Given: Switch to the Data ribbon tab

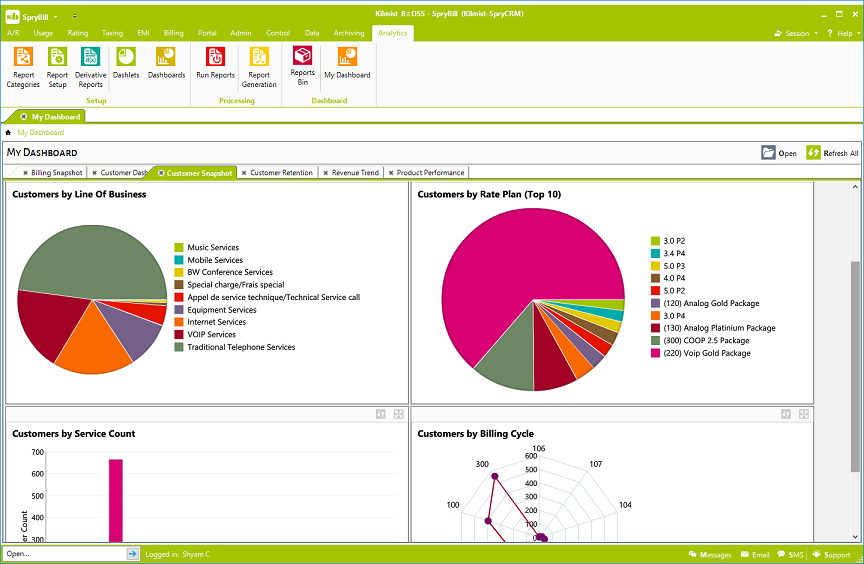Looking at the screenshot, I should click(x=312, y=33).
